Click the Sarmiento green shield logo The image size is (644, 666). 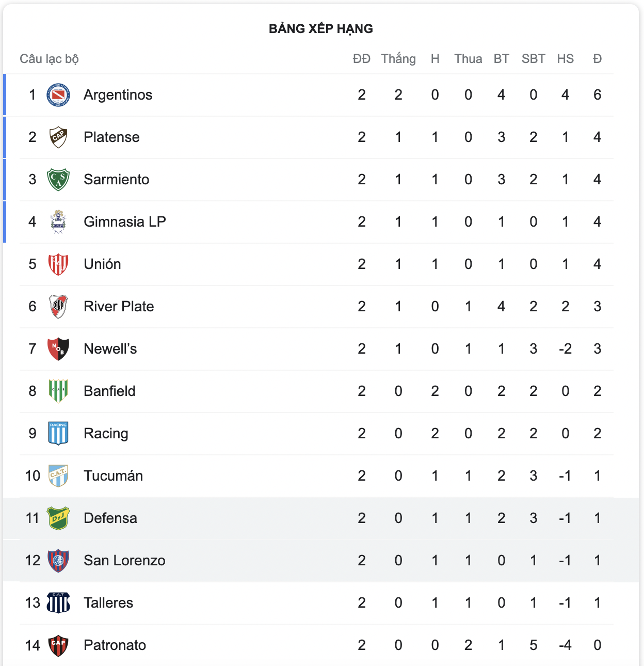58,180
